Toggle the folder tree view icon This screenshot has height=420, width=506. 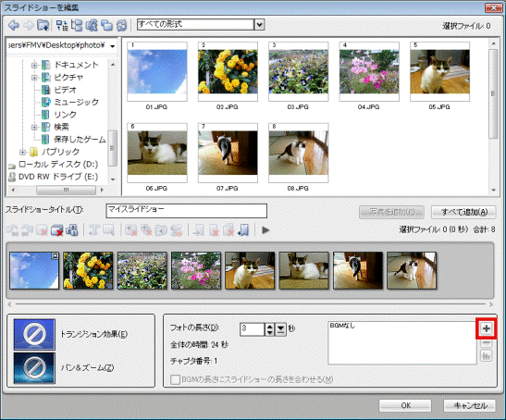click(x=77, y=25)
